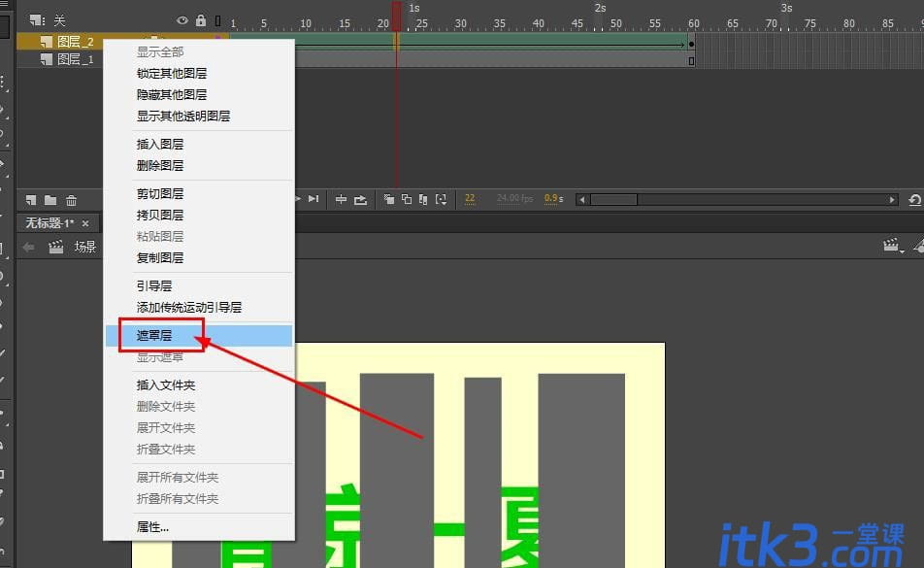Viewport: 924px width, 568px height.
Task: Step to last frame playback button
Action: click(313, 199)
